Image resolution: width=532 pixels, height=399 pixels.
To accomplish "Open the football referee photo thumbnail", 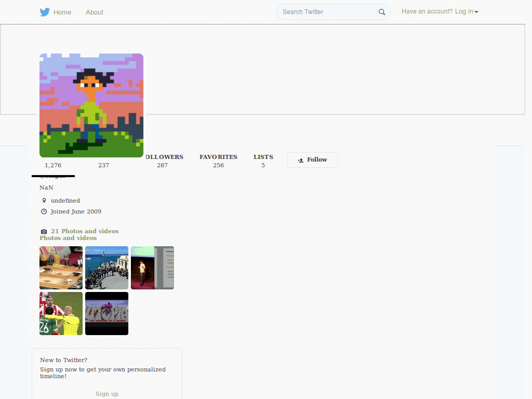I will click(61, 313).
